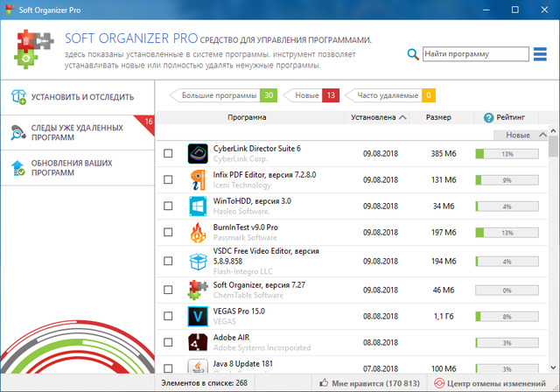Click the search magnifier icon
The image size is (560, 392).
click(x=413, y=54)
